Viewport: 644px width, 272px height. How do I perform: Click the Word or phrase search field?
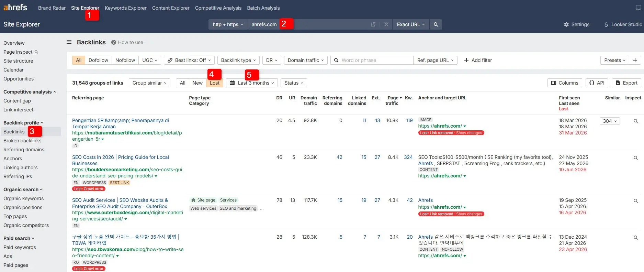point(372,60)
